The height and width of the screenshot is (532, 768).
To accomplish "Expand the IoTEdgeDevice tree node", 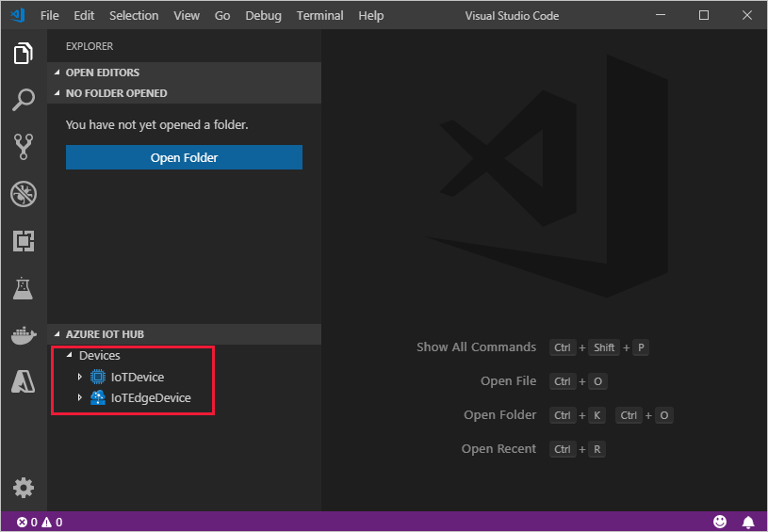I will click(x=80, y=397).
